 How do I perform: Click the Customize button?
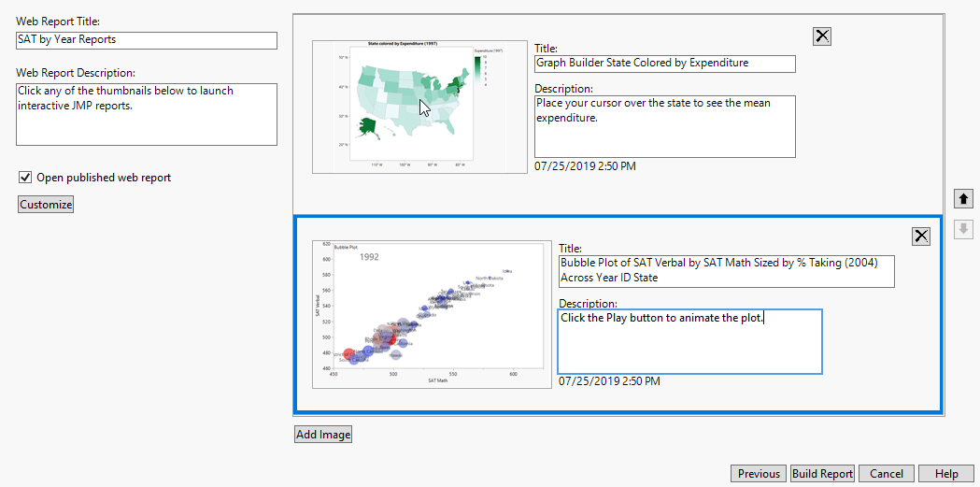point(46,205)
